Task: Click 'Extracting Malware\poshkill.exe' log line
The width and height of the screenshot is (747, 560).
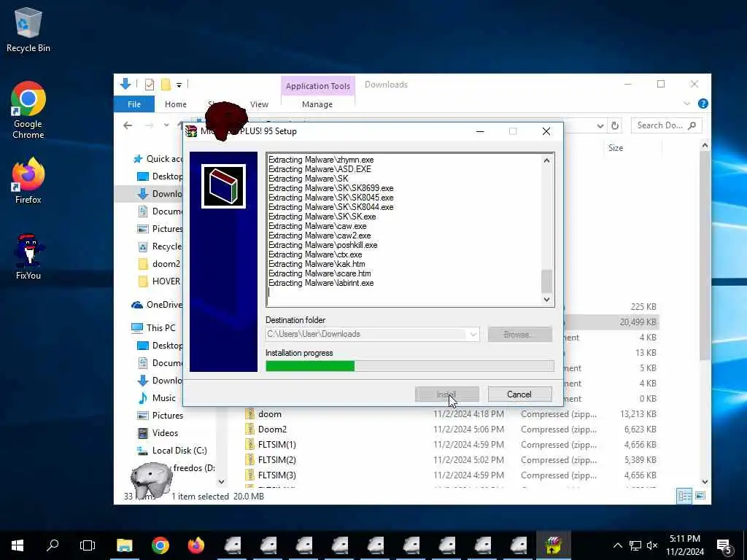Action: (323, 245)
